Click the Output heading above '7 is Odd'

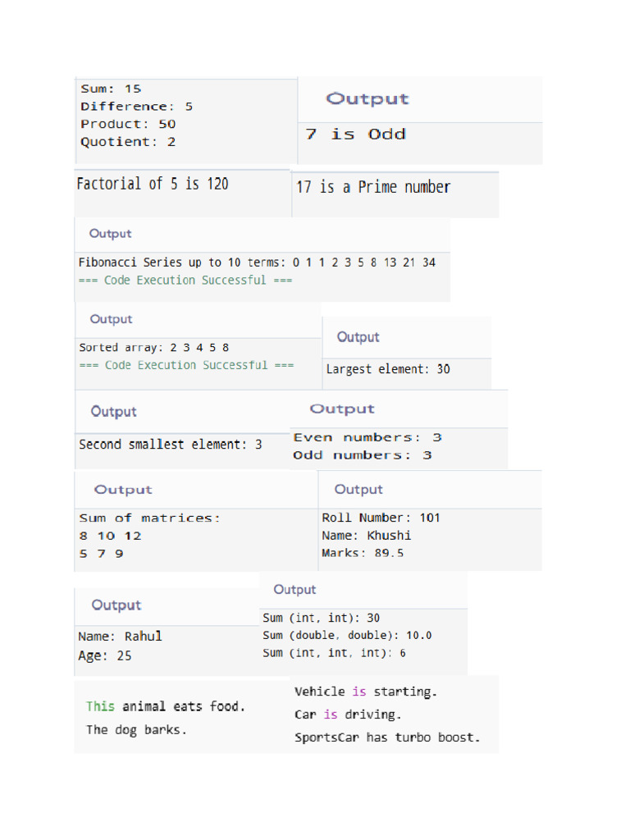[x=367, y=99]
